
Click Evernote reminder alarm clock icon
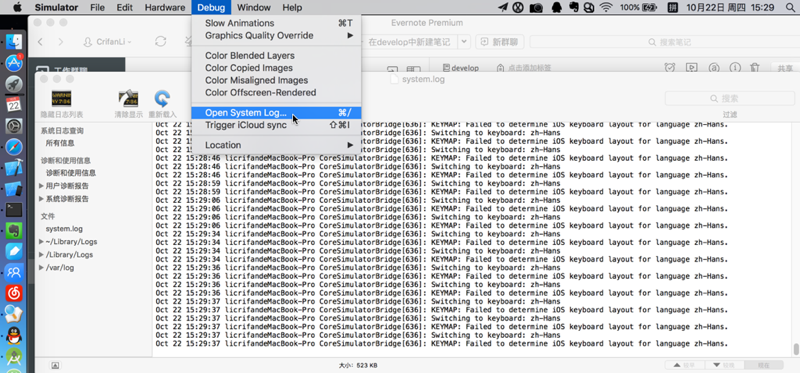point(670,67)
